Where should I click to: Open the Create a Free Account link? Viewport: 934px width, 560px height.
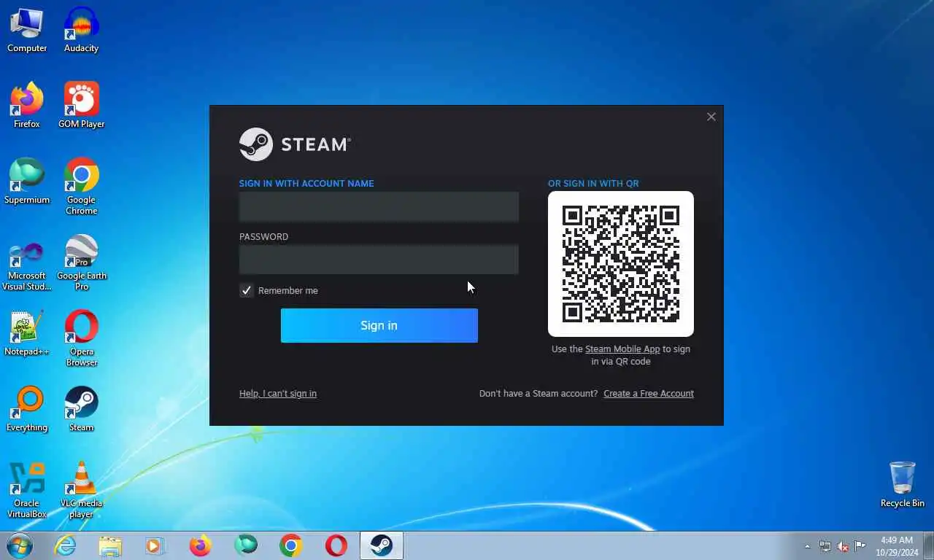pos(649,394)
